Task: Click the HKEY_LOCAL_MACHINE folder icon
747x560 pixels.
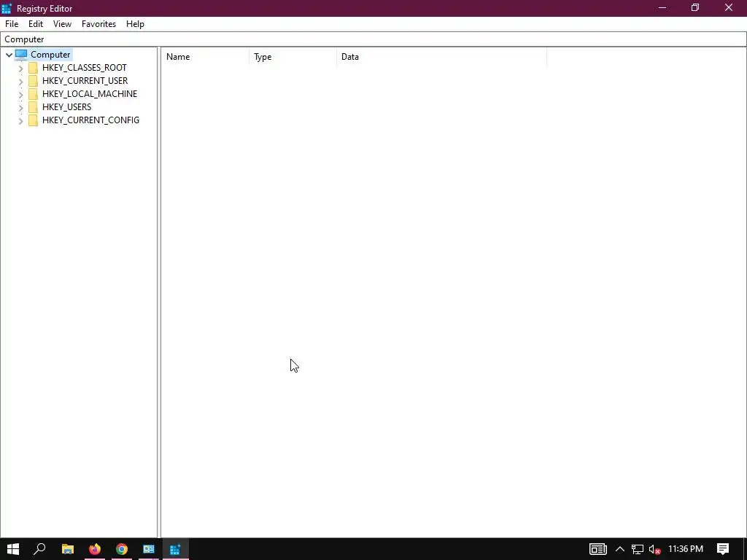Action: coord(33,94)
